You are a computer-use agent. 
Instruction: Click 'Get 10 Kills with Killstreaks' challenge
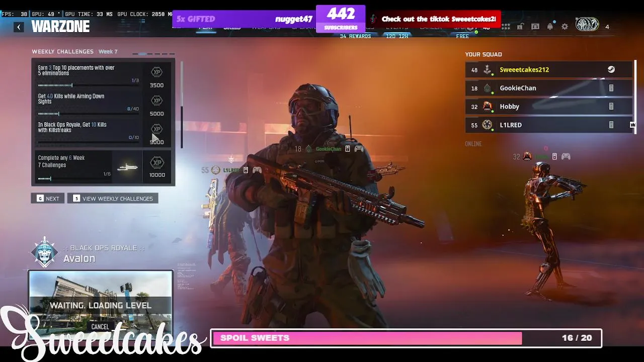(72, 127)
